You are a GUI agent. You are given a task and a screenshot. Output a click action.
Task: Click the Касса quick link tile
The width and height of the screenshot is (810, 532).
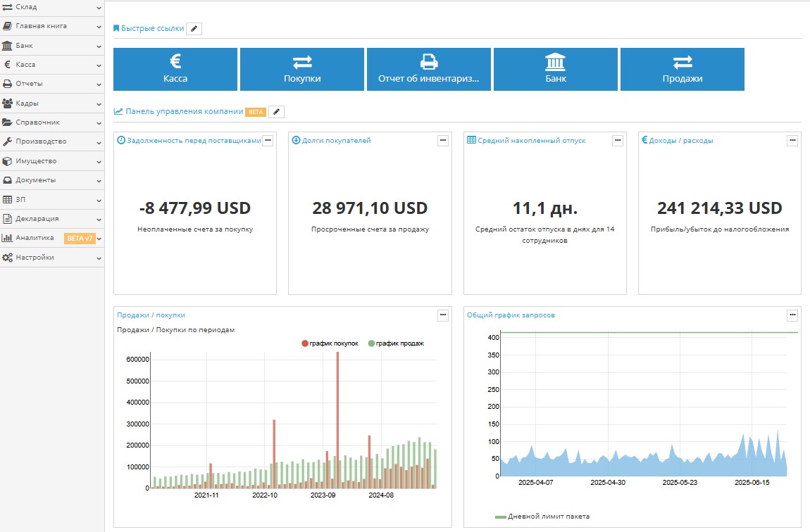tap(175, 70)
